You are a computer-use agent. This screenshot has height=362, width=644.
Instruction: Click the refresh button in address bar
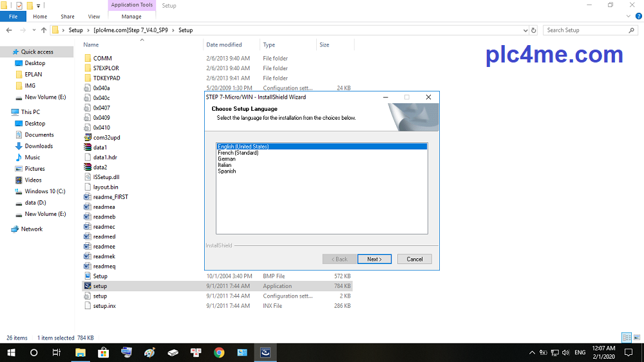click(x=533, y=30)
